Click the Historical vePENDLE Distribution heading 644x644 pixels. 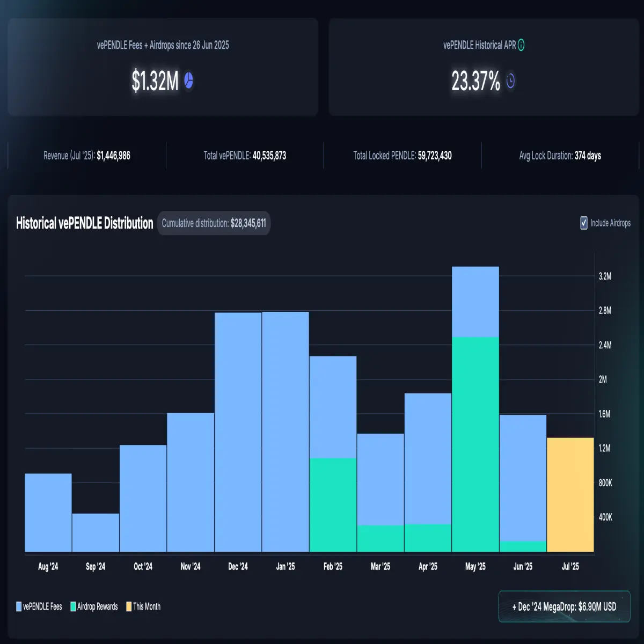point(85,223)
